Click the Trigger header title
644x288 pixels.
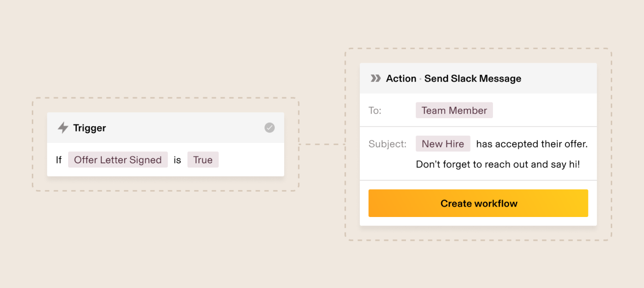pyautogui.click(x=89, y=128)
